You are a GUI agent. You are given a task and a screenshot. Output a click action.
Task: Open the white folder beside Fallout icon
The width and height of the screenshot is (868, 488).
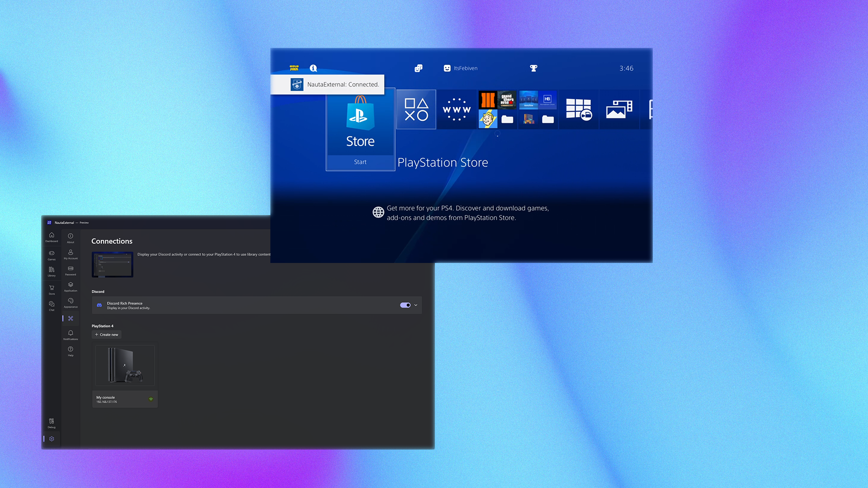click(x=507, y=119)
